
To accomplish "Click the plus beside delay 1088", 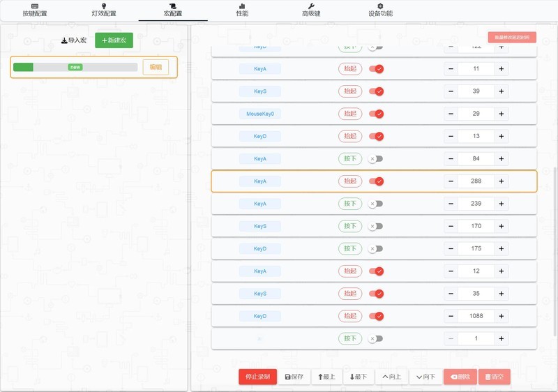I will point(502,316).
